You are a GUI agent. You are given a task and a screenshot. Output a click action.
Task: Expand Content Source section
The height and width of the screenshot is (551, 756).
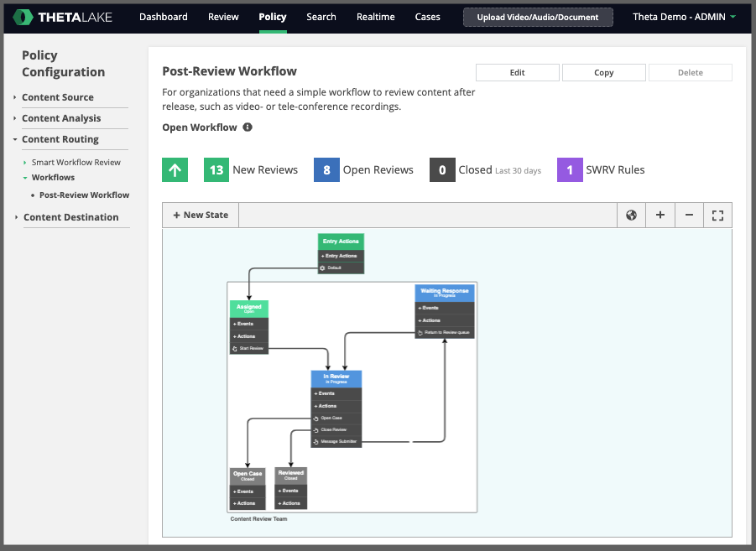pos(14,97)
